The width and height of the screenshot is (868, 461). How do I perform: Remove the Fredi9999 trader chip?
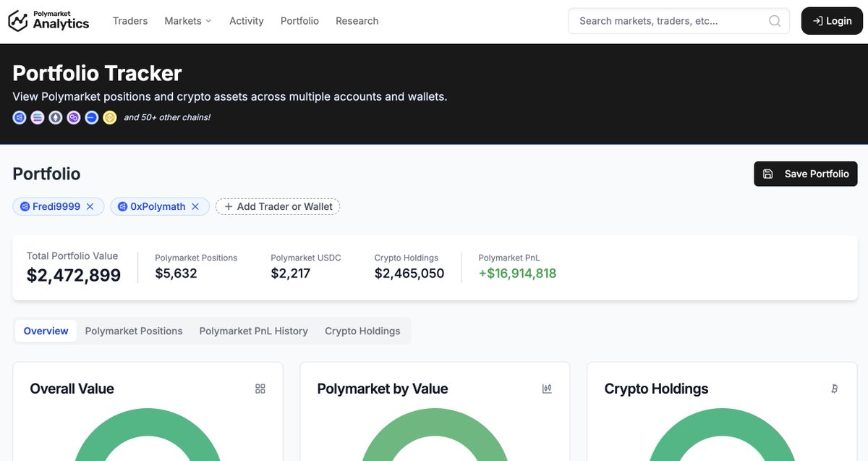[x=90, y=206]
